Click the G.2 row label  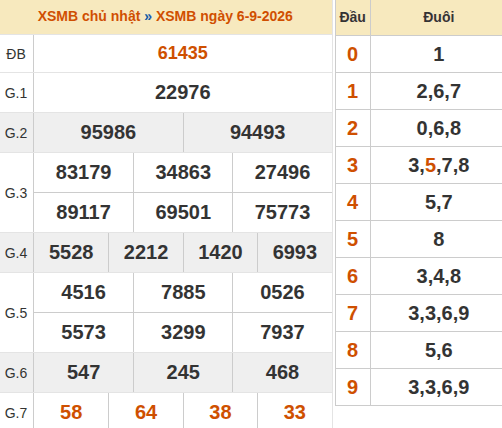coord(16,133)
